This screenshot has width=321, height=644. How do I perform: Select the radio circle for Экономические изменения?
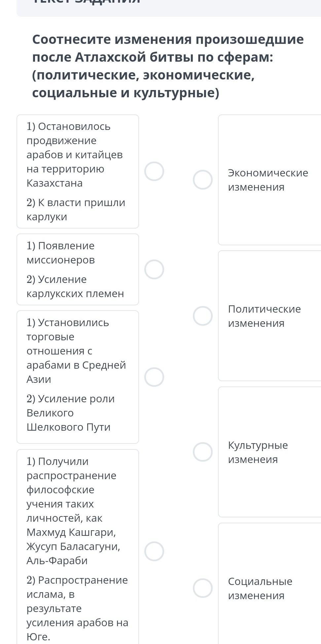(203, 180)
